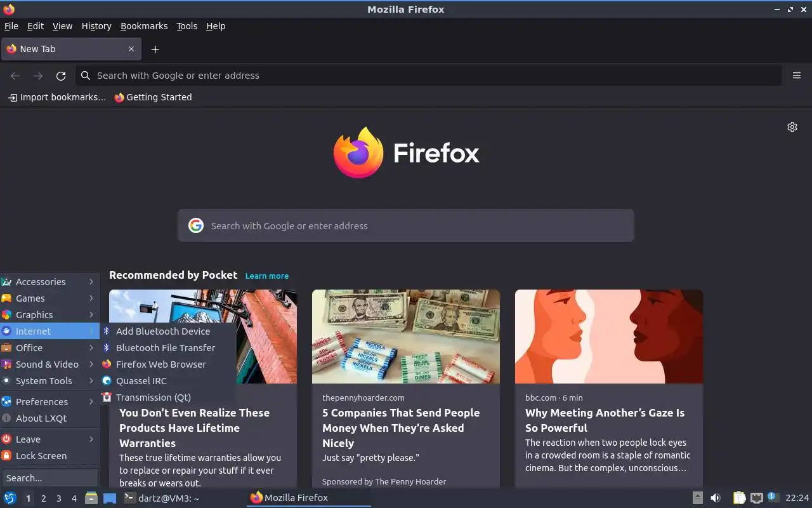Open the LXQt start menu button
The image size is (812, 508).
click(x=10, y=498)
